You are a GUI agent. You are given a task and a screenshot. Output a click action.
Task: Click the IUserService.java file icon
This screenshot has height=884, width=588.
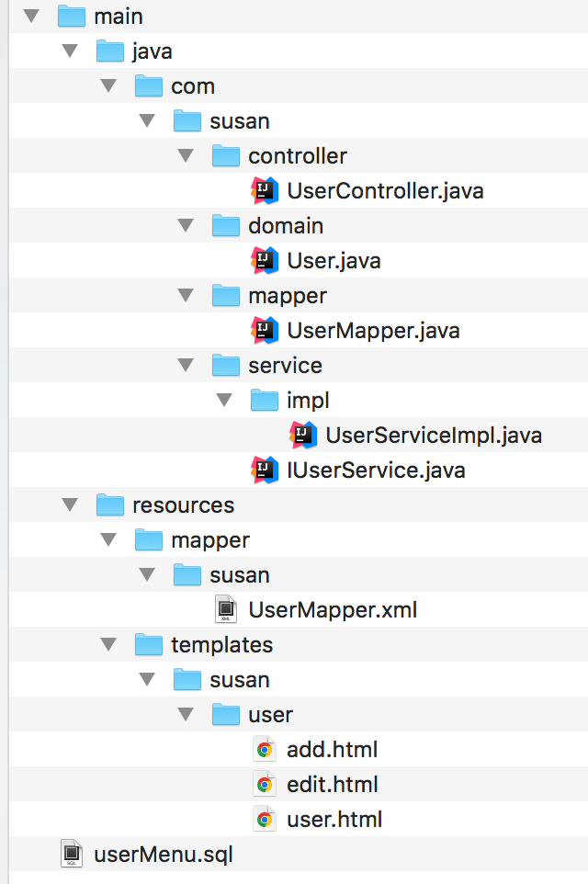265,470
